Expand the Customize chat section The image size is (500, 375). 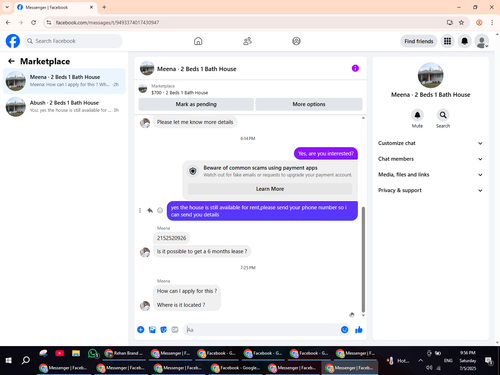(x=430, y=143)
